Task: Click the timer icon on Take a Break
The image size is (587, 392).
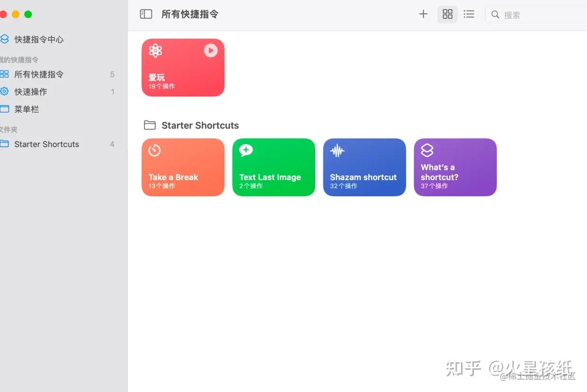Action: (x=154, y=150)
